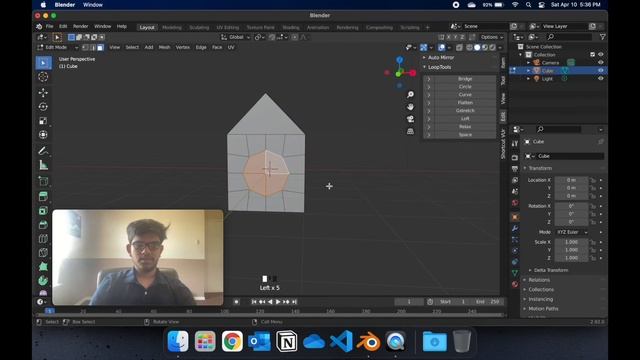Open the Material properties tab icon
This screenshot has width=640, height=360.
(x=515, y=284)
